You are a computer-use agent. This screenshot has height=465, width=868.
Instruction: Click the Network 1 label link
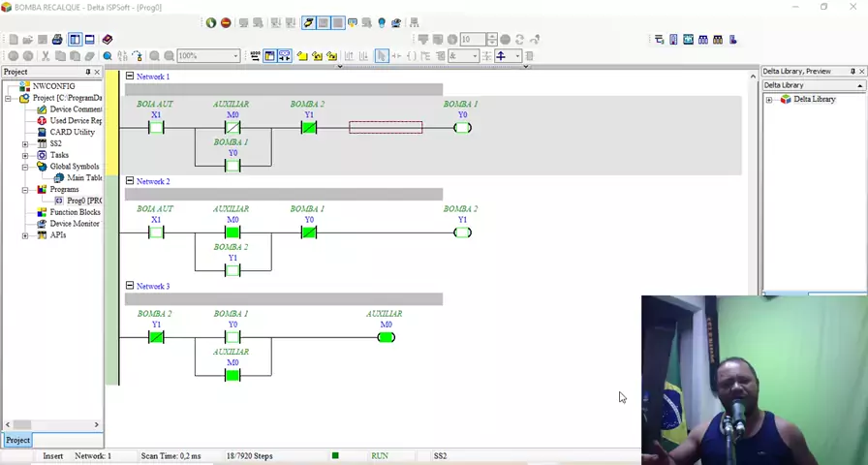(152, 77)
